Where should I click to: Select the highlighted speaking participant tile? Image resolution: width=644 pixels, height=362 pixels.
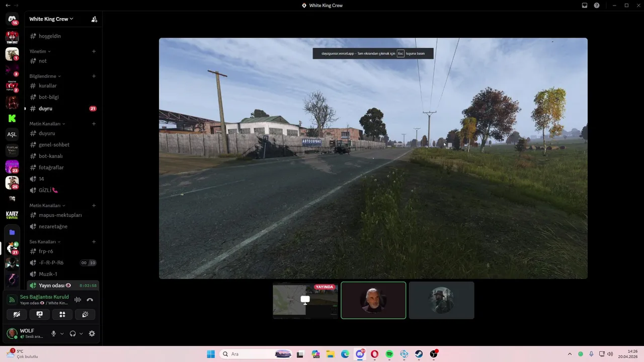point(373,300)
